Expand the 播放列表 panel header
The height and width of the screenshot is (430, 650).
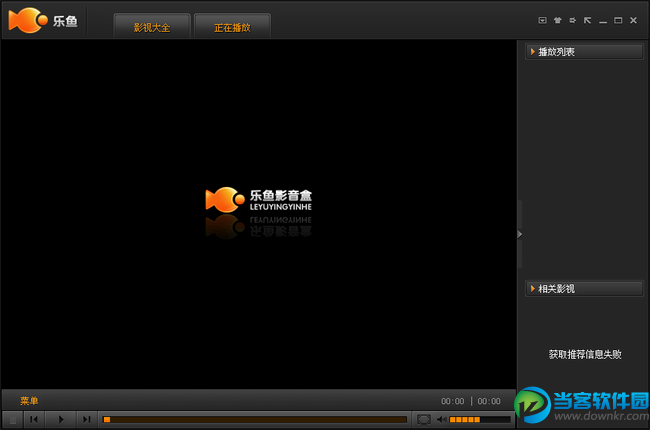584,52
